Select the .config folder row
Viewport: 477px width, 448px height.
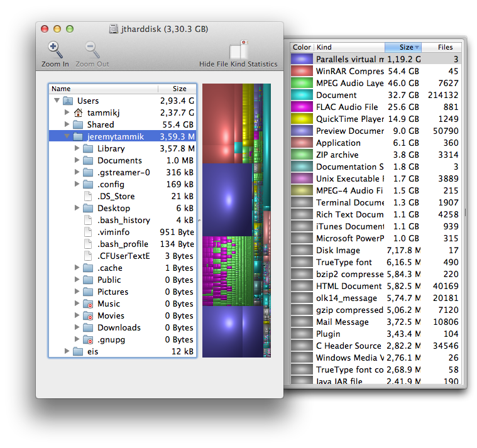click(123, 184)
